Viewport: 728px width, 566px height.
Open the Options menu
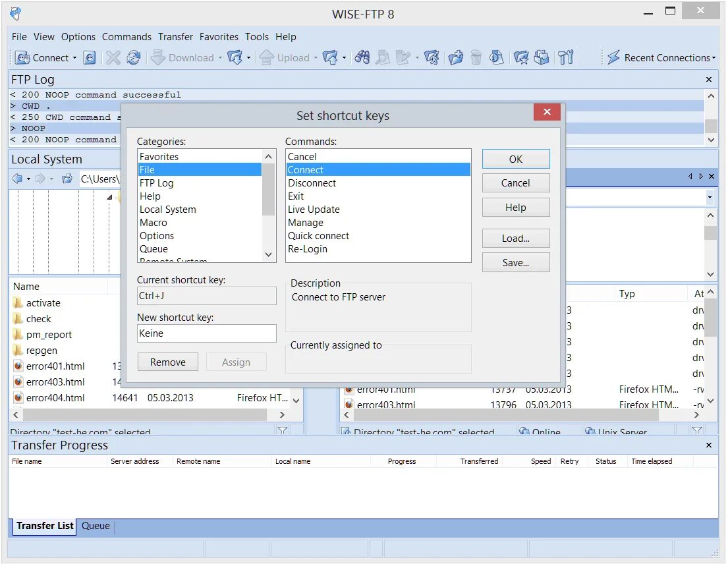point(78,37)
